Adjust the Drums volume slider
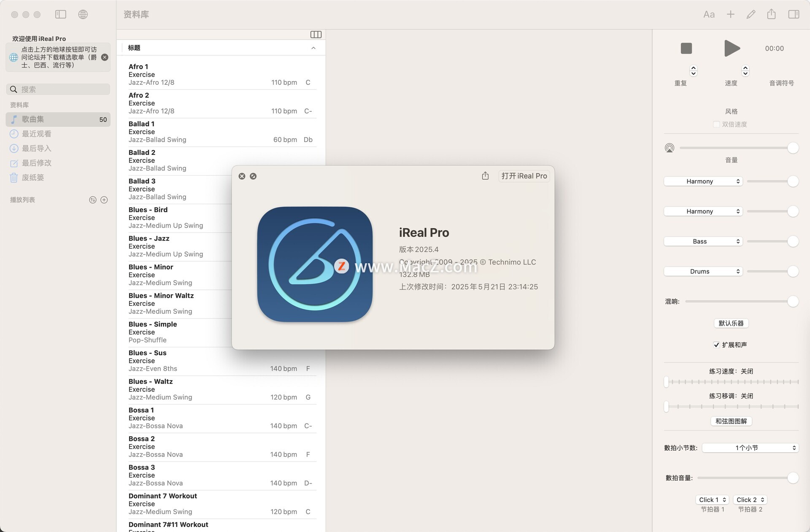The height and width of the screenshot is (532, 810). click(772, 271)
